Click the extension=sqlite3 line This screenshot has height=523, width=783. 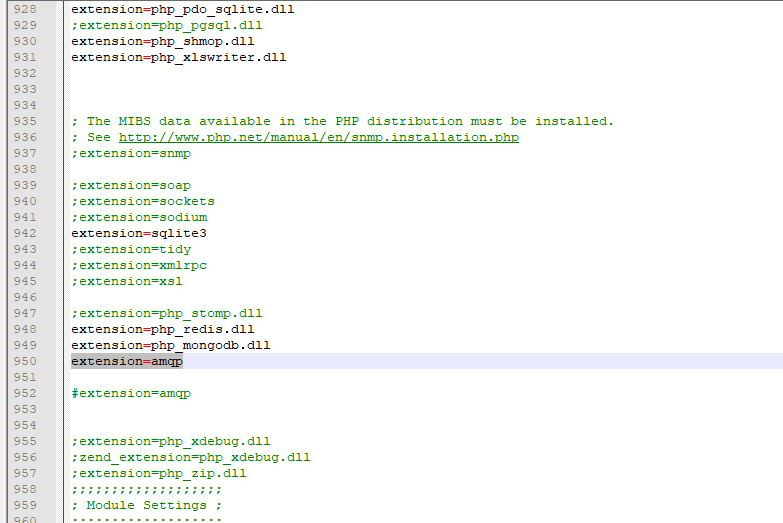tap(138, 233)
